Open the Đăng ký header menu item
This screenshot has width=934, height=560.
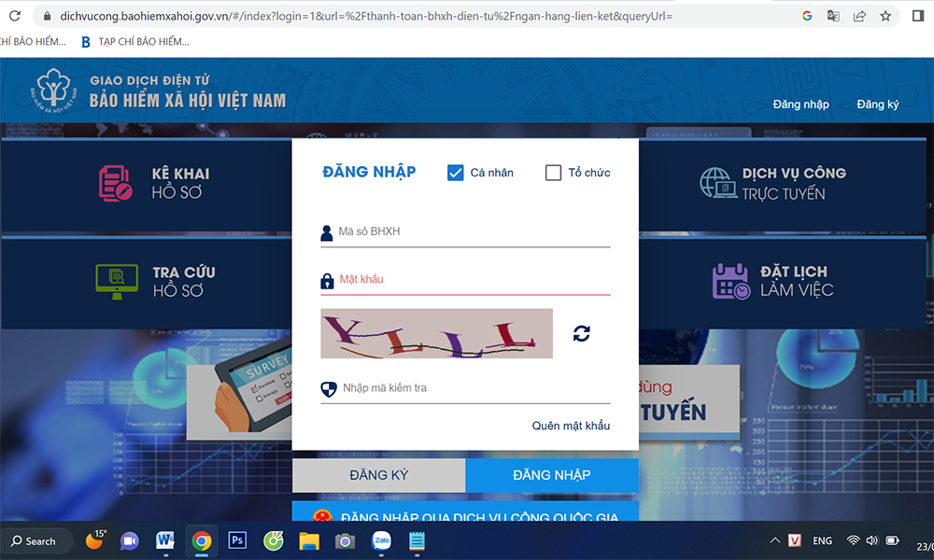click(877, 105)
